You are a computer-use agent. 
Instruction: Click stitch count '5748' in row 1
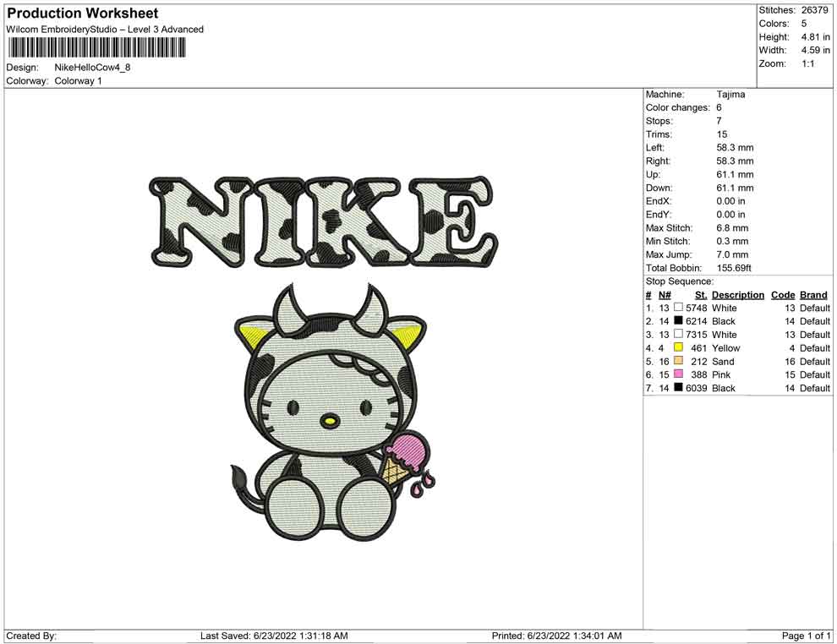(x=696, y=308)
